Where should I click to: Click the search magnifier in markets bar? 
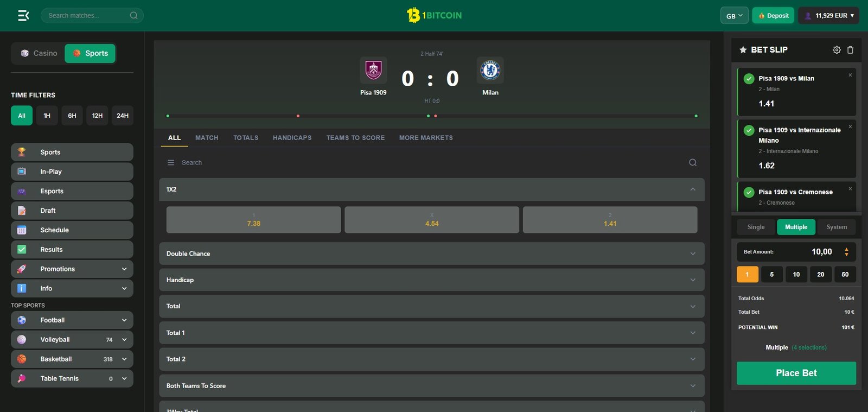(693, 163)
